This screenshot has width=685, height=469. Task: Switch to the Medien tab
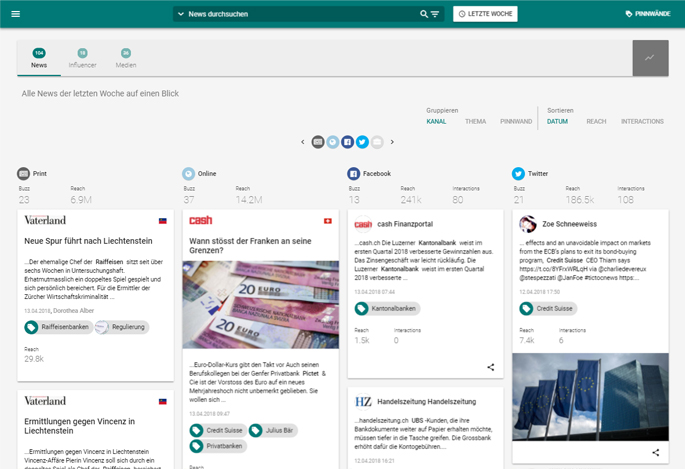[x=126, y=58]
